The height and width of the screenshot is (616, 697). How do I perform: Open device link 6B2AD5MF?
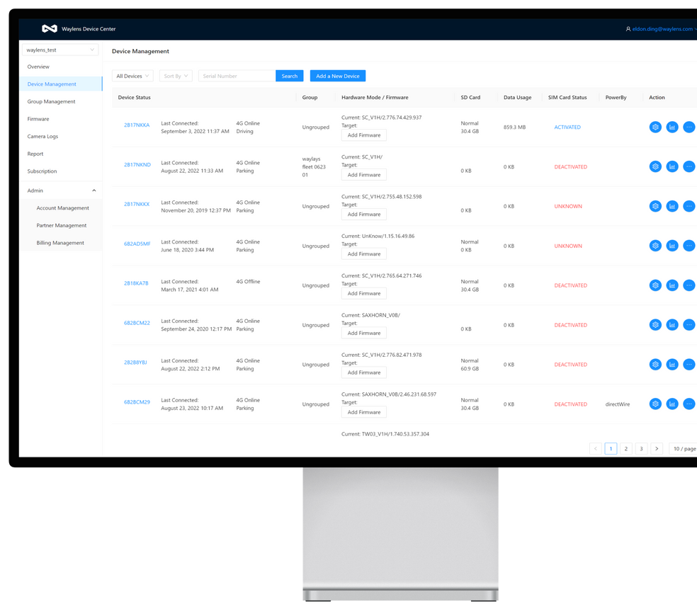click(x=137, y=244)
